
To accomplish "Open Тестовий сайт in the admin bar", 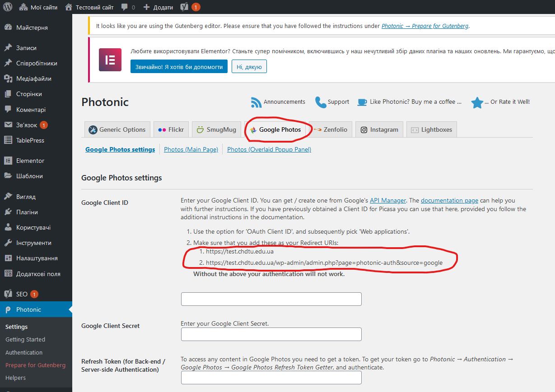I will [x=89, y=7].
